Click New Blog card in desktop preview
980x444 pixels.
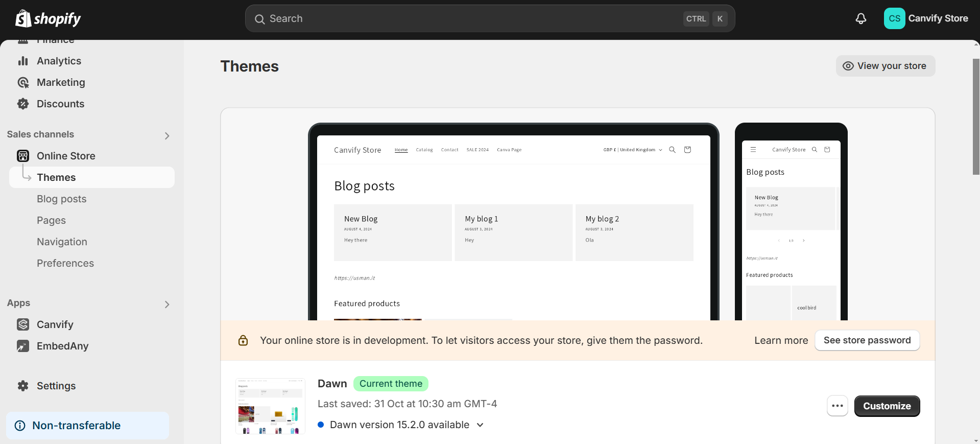[x=393, y=232]
